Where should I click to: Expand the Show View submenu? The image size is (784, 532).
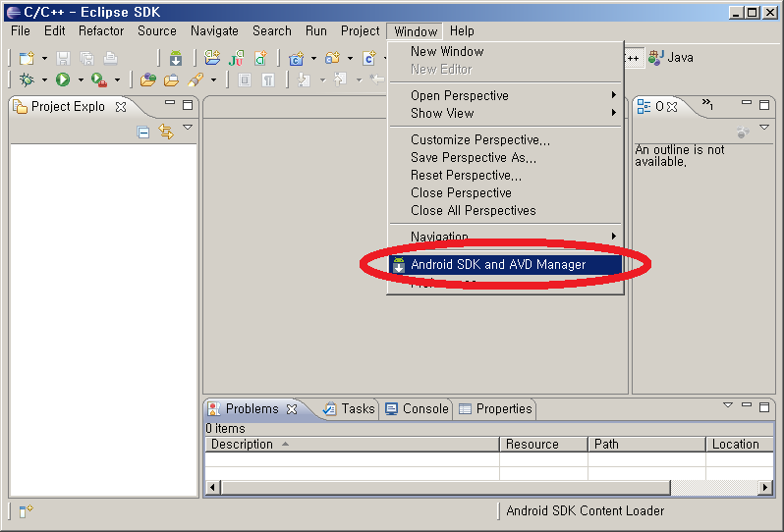(x=505, y=114)
